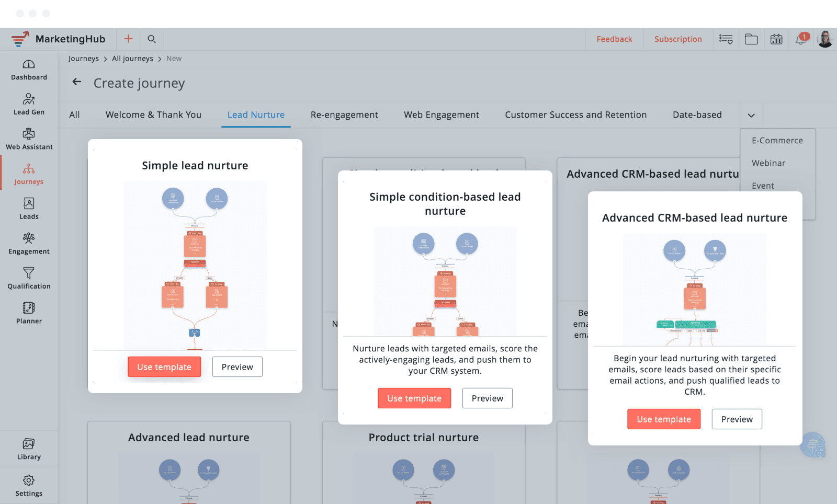837x504 pixels.
Task: Open Customer Success and Retention tab
Action: coord(576,115)
